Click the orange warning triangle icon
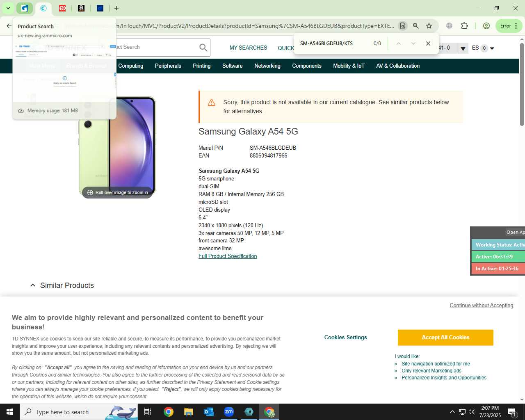The width and height of the screenshot is (525, 420). coord(212,103)
